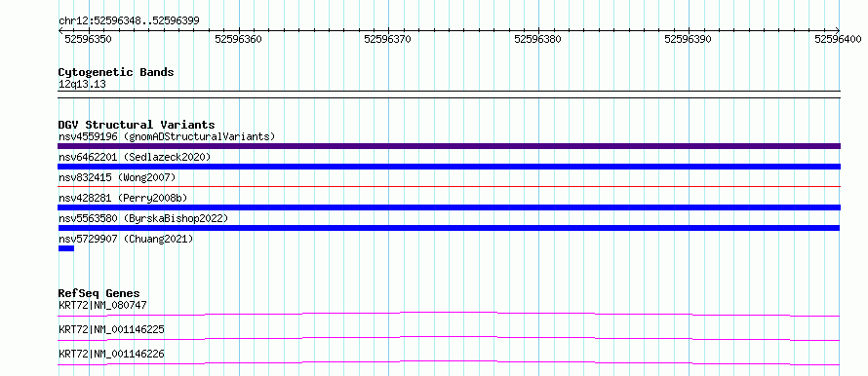Image resolution: width=868 pixels, height=376 pixels.
Task: Click ruler coordinate label 52596390
Action: [689, 39]
